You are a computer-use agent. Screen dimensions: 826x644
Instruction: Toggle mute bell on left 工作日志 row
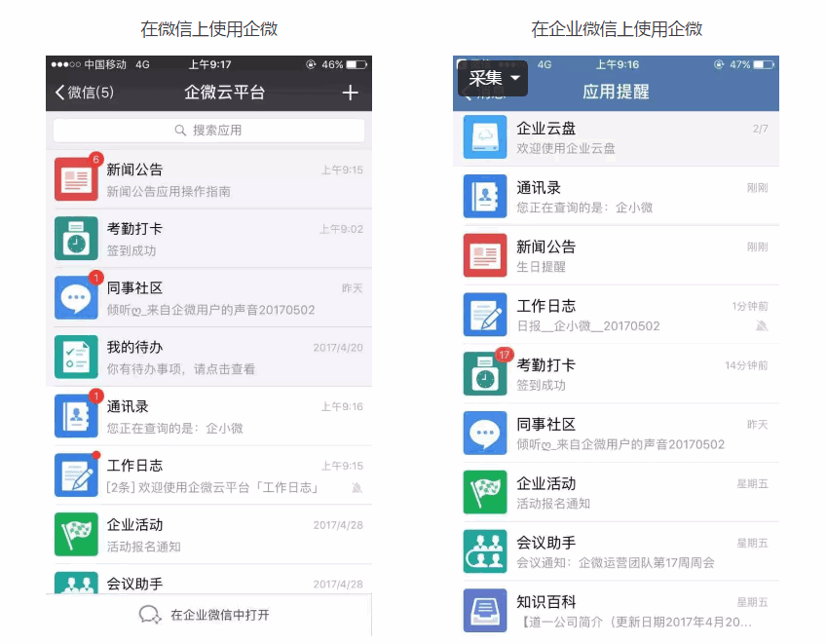point(357,488)
